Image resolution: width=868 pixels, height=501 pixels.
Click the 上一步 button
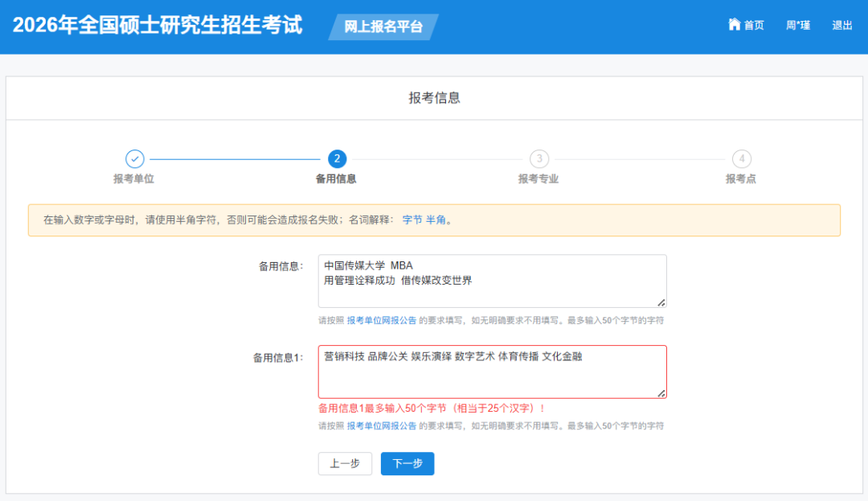(345, 463)
